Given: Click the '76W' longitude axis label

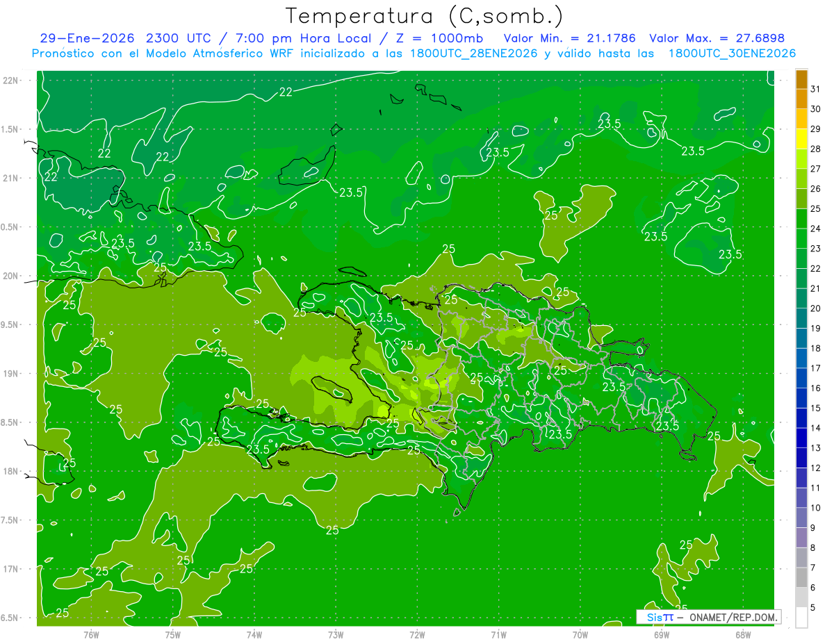Looking at the screenshot, I should [x=91, y=634].
